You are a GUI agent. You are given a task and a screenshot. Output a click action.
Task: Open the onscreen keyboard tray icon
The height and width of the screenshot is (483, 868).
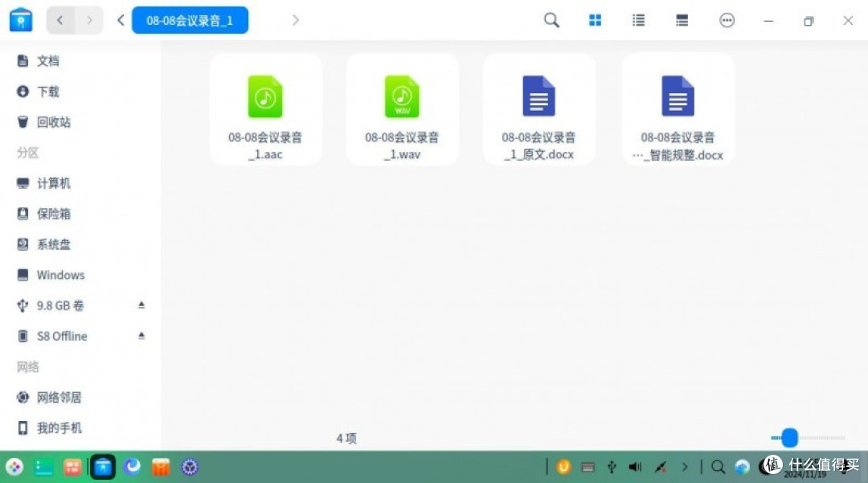588,468
